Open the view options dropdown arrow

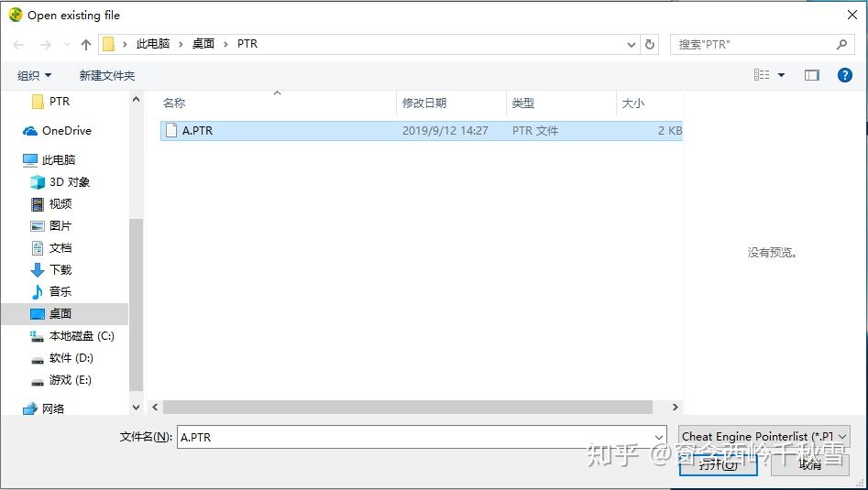[x=781, y=75]
